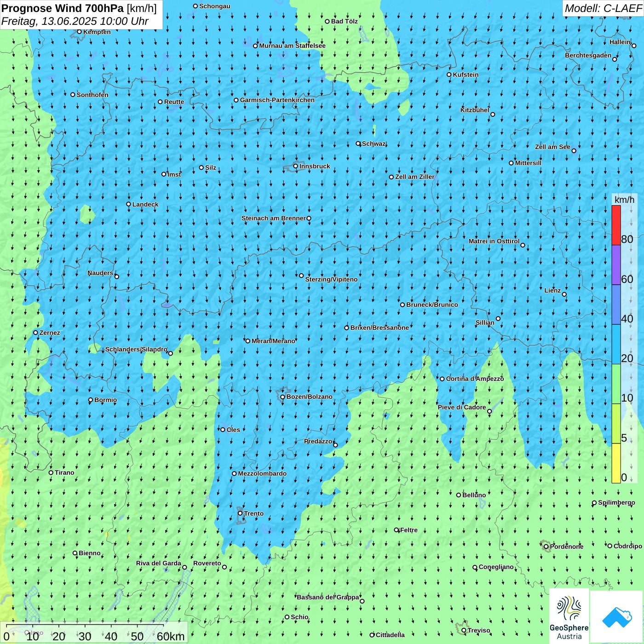Click the Murnau am Staffelsee label
The height and width of the screenshot is (644, 644).
pos(292,46)
